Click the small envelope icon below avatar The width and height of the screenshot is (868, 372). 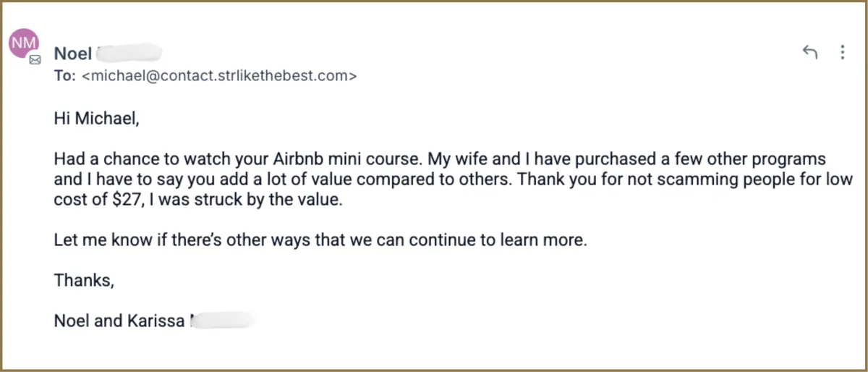click(35, 62)
